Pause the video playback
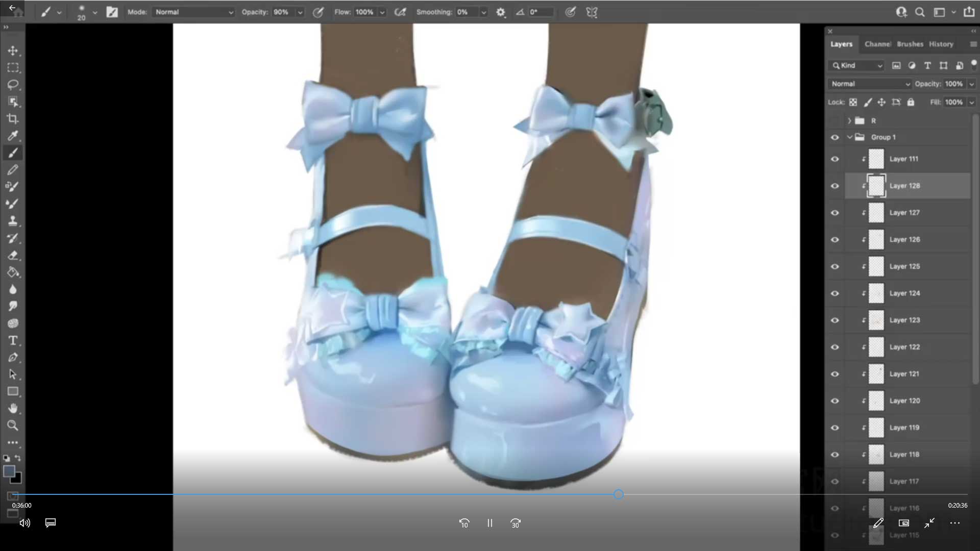This screenshot has width=980, height=551. click(489, 523)
